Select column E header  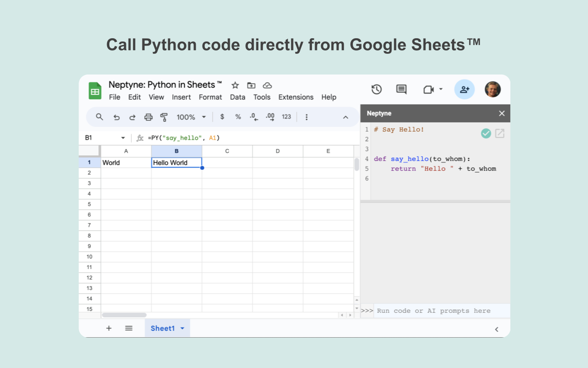point(328,151)
